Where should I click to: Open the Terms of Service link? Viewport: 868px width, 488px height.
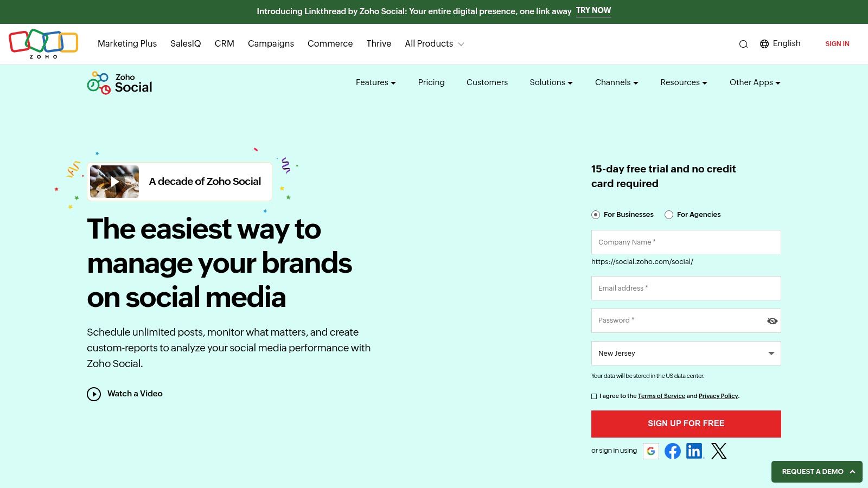661,396
